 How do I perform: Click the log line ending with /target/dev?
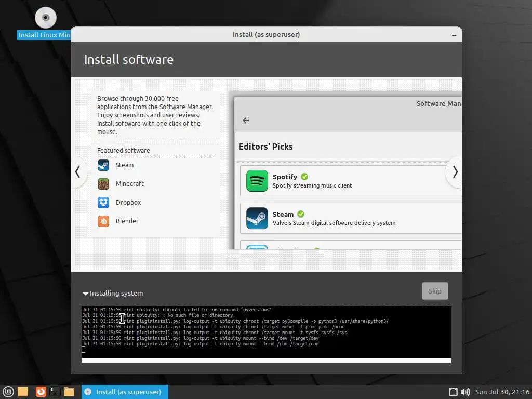tap(200, 338)
